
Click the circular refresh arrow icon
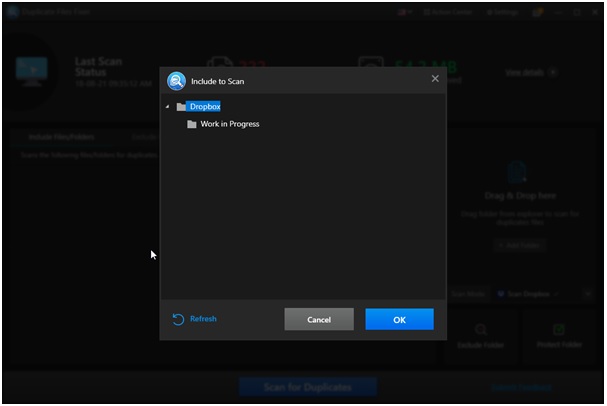[x=178, y=319]
